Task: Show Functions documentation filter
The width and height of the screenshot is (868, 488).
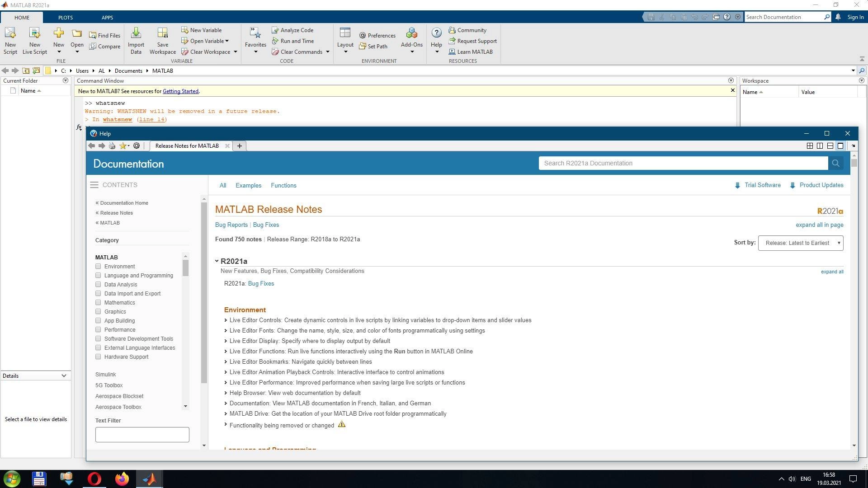Action: coord(283,185)
